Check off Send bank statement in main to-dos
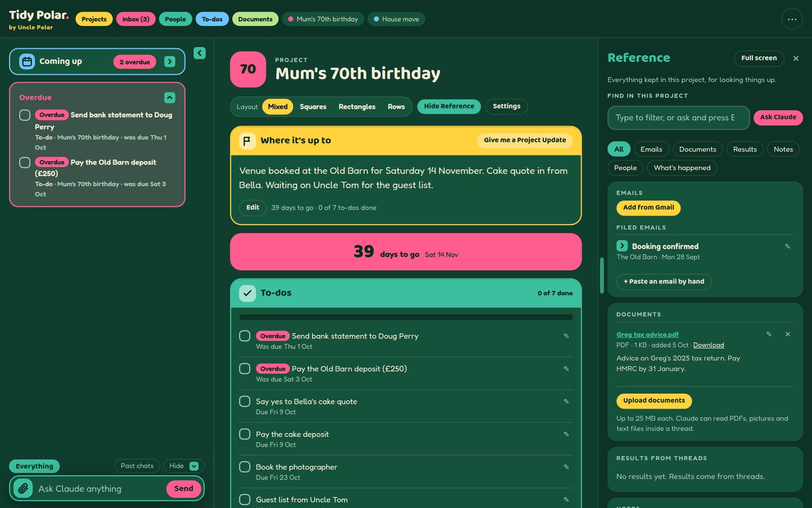Screen dimensions: 812x508 pyautogui.click(x=245, y=336)
